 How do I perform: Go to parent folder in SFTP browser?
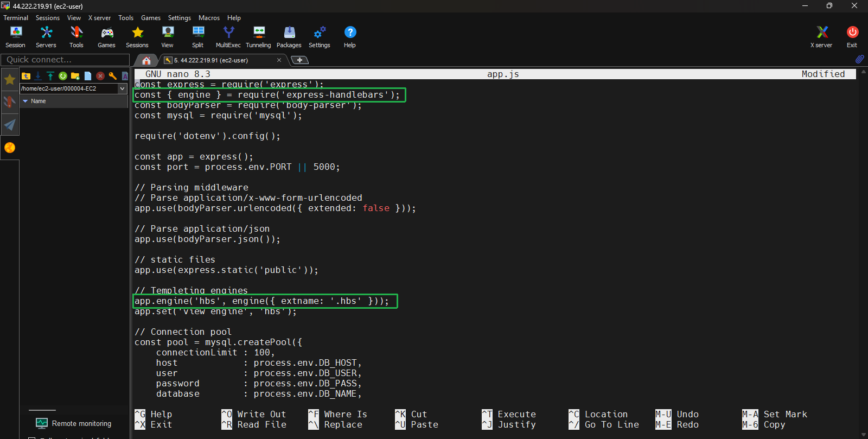26,76
